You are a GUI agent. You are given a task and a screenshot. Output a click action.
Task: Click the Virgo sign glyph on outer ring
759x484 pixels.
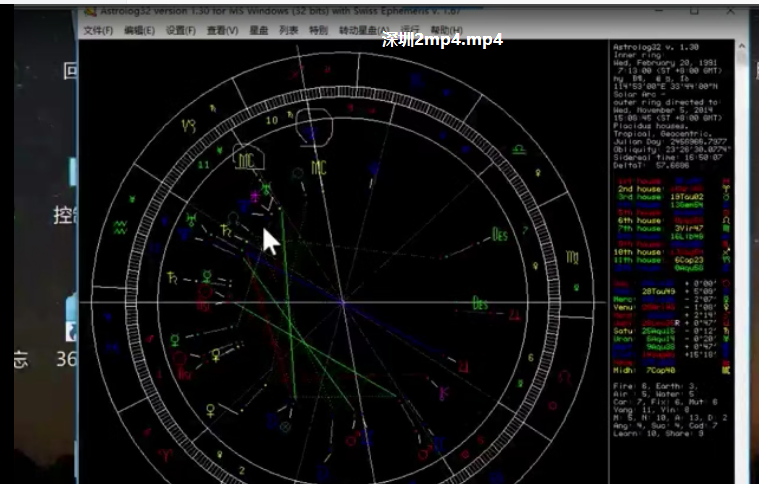tap(572, 257)
